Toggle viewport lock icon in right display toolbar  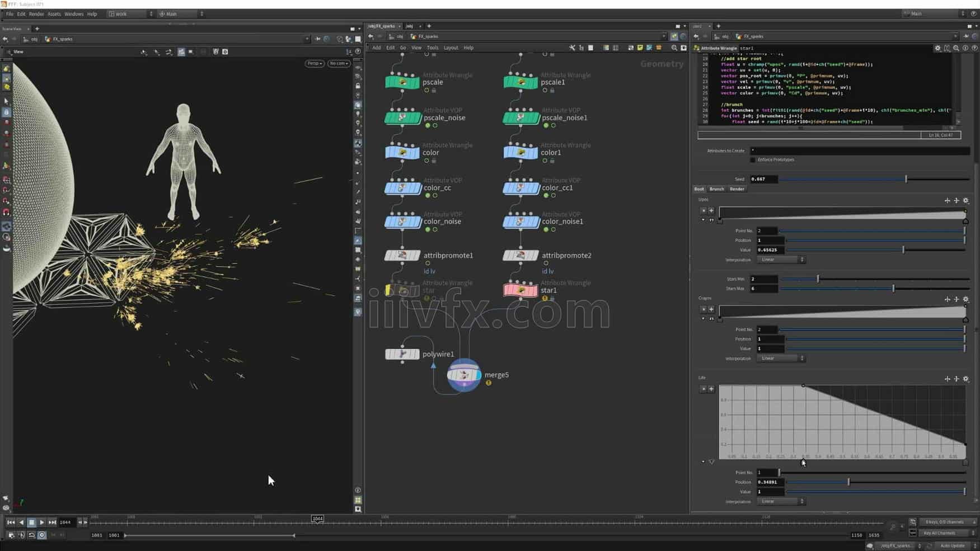coord(358,86)
